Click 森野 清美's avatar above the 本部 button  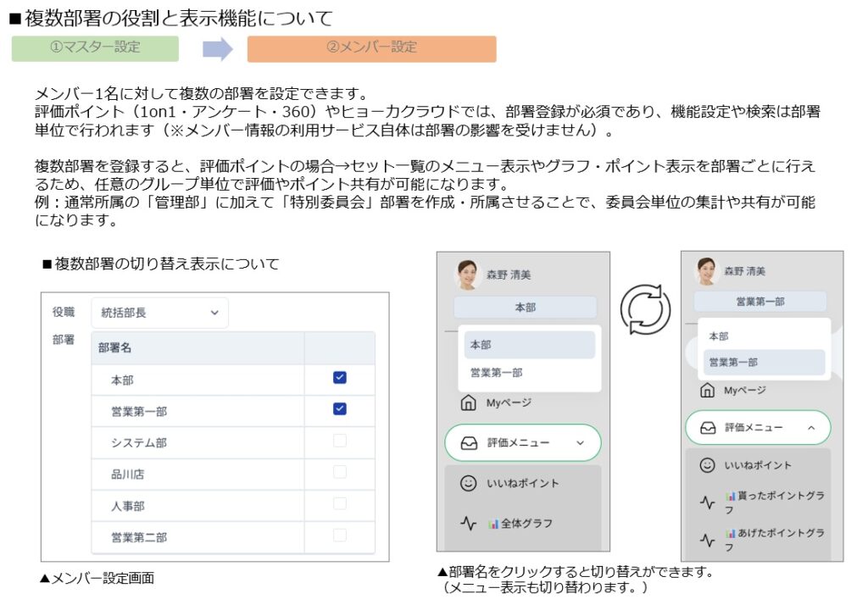click(467, 274)
